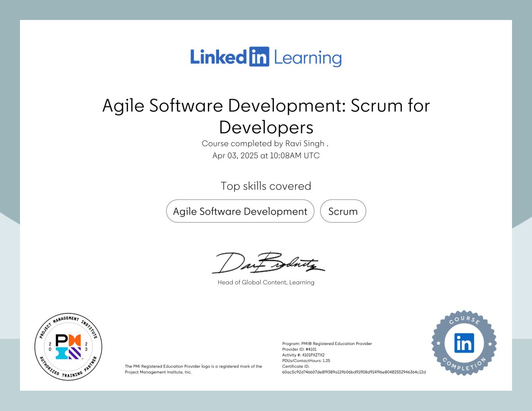
Task: Select the Scrum skill pill
Action: [343, 211]
